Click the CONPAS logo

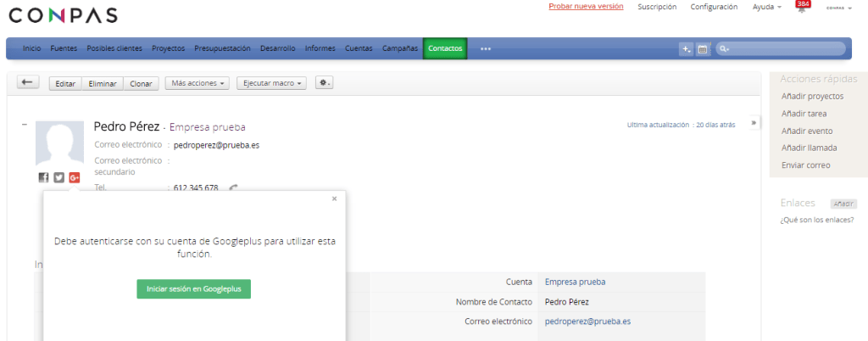coord(63,15)
